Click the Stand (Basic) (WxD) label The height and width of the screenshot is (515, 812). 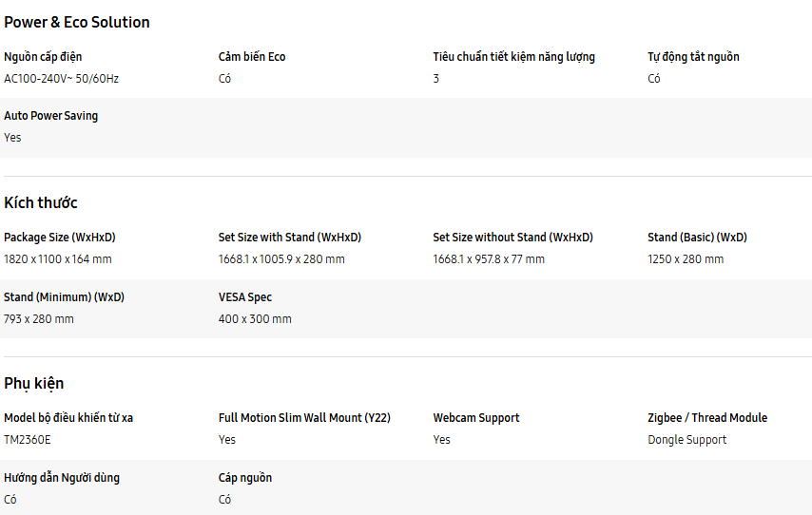697,238
